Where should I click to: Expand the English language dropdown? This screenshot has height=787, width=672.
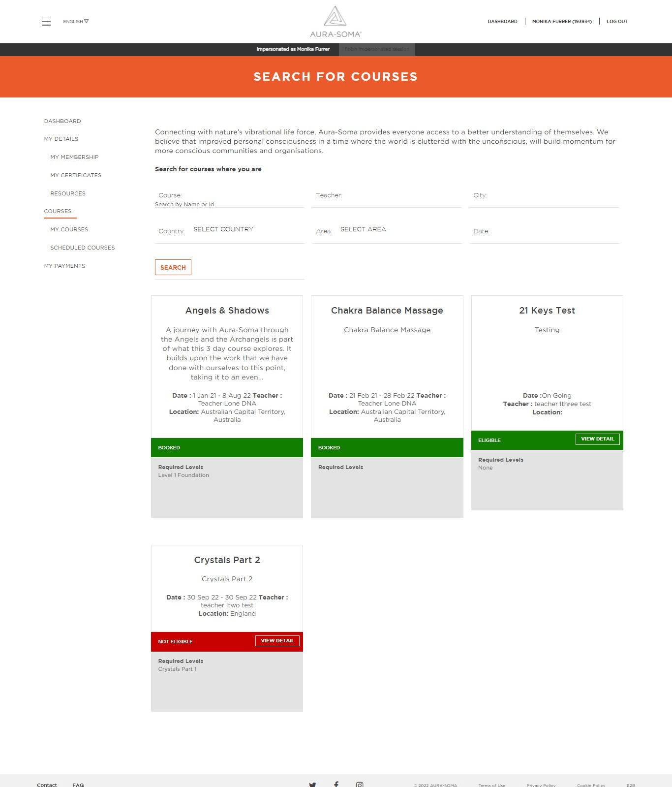pyautogui.click(x=76, y=22)
